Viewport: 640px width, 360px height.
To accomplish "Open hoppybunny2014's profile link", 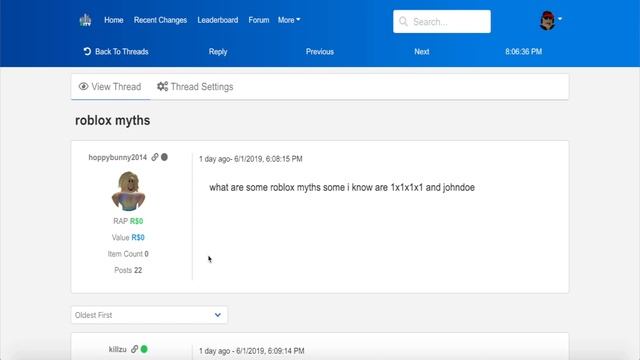I will click(x=118, y=157).
